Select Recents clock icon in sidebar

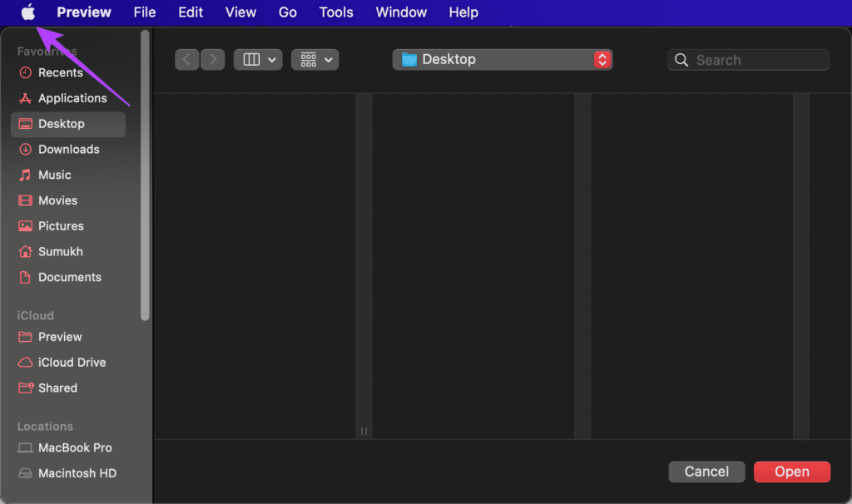click(25, 72)
